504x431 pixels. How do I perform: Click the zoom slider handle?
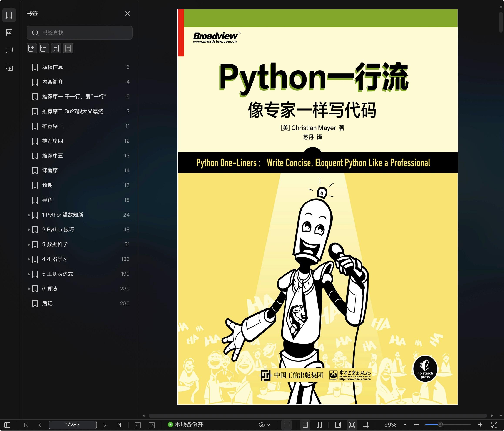440,425
